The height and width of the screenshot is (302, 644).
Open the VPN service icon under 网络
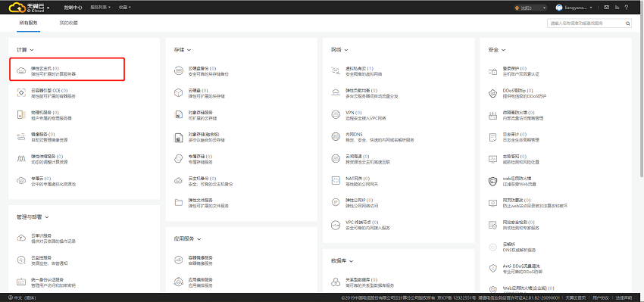[x=336, y=115]
